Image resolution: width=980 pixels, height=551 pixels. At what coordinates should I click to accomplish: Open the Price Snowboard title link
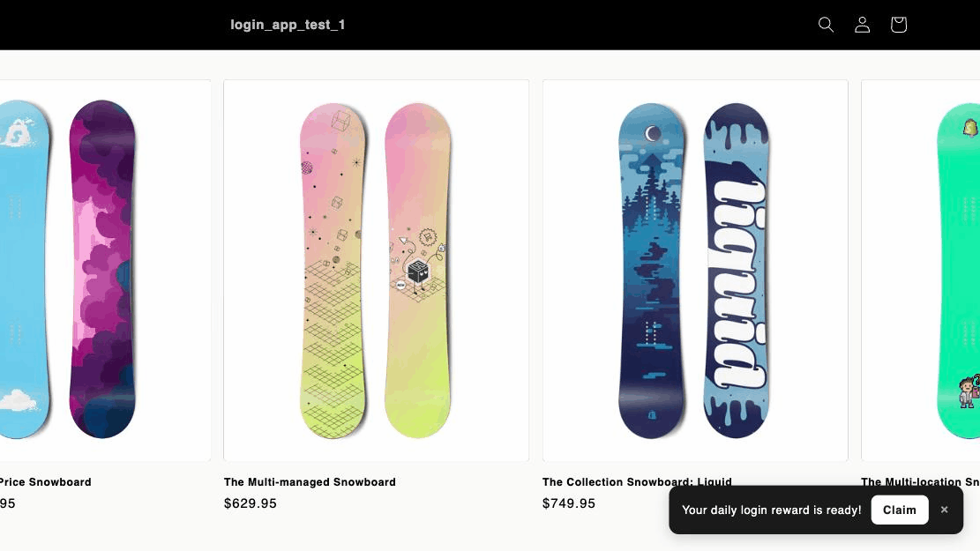tap(45, 481)
